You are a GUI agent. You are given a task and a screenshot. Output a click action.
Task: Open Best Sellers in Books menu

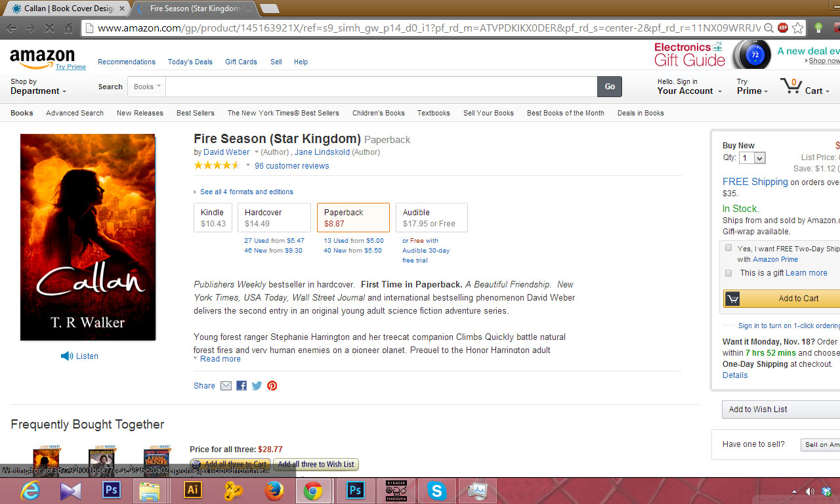point(196,113)
